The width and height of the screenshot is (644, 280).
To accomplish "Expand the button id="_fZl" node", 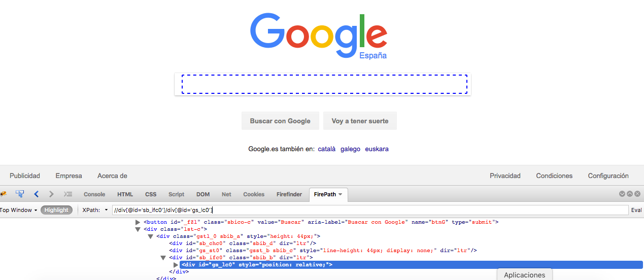I will (138, 222).
